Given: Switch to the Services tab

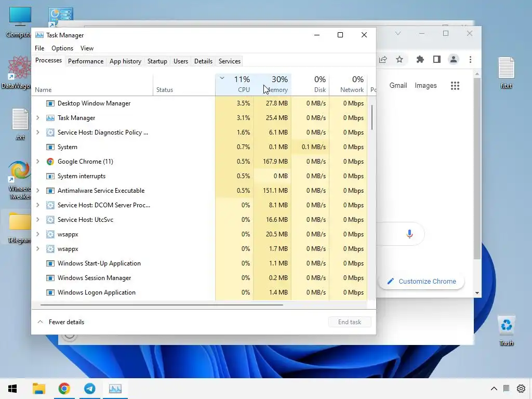Looking at the screenshot, I should tap(229, 61).
